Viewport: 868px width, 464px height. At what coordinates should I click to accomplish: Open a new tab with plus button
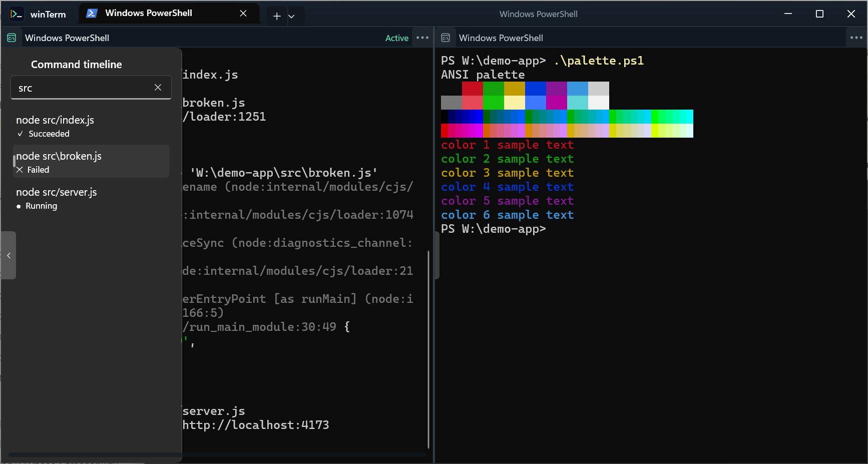277,16
